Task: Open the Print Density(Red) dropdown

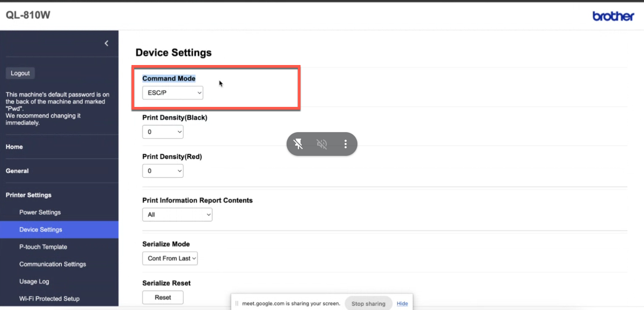Action: point(163,171)
